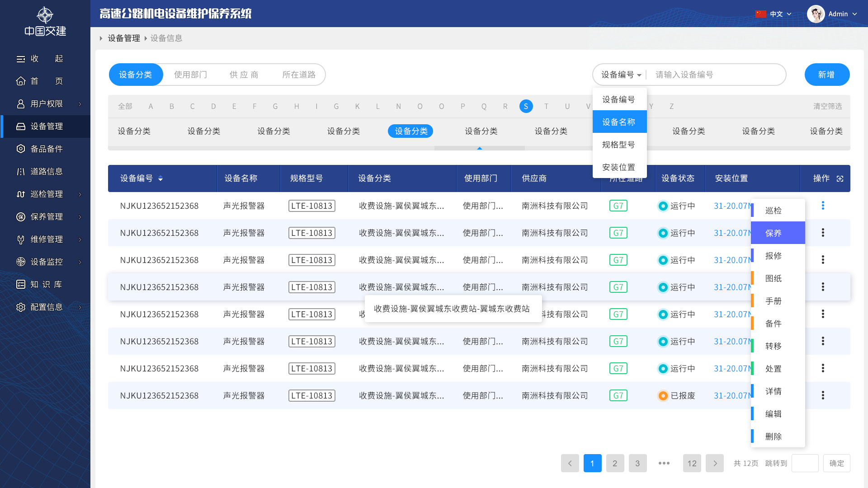Click the spare parts icon (备品备件)
Screen dimensions: 868x488
[x=21, y=149]
